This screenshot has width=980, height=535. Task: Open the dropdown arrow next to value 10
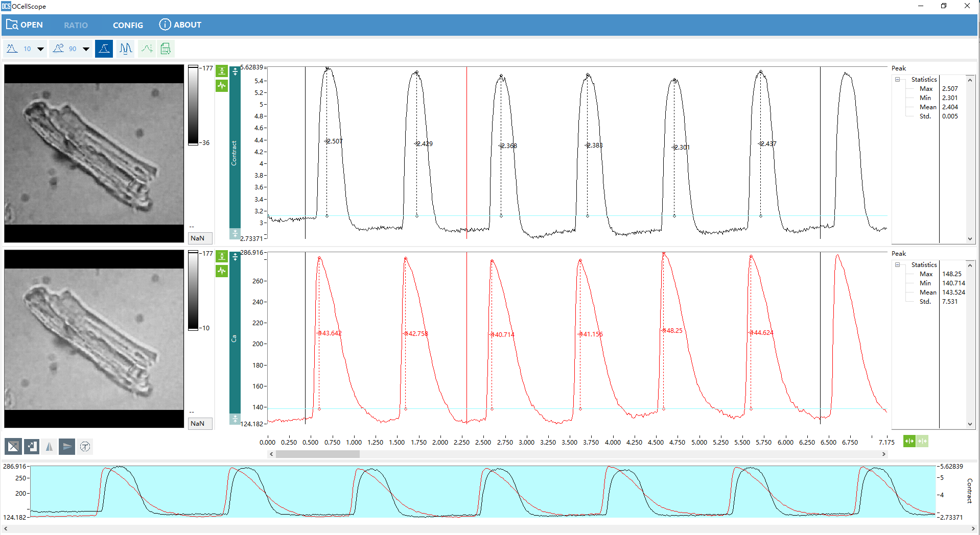[40, 49]
